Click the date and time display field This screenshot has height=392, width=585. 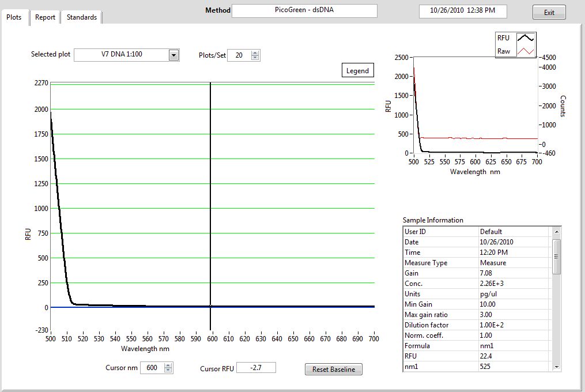tap(463, 11)
